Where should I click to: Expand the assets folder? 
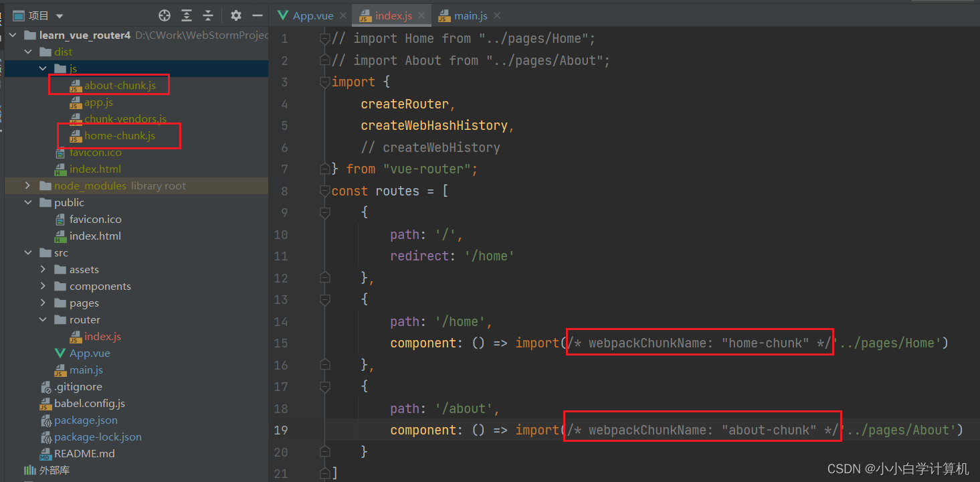(43, 269)
